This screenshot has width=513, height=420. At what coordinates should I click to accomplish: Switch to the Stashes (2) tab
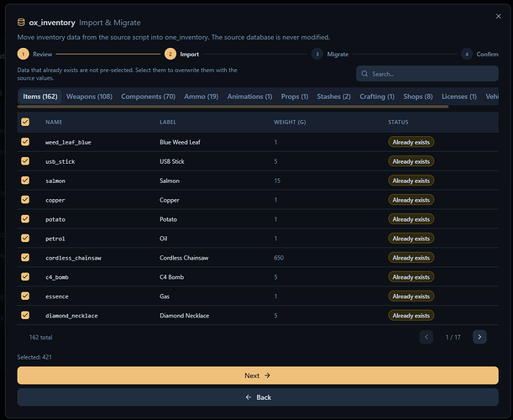tap(333, 97)
